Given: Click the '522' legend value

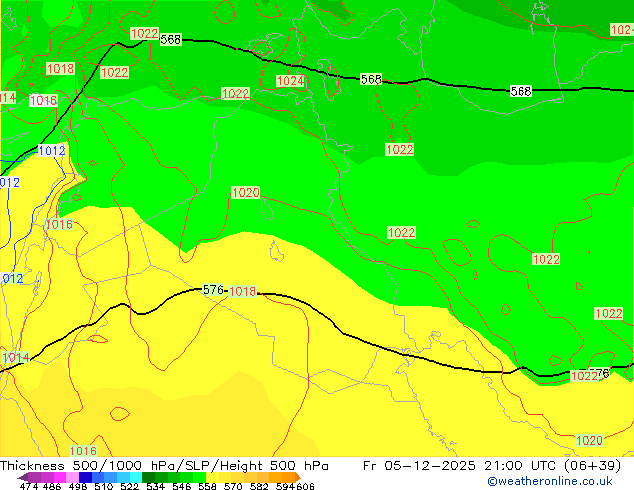Looking at the screenshot, I should tap(129, 486).
